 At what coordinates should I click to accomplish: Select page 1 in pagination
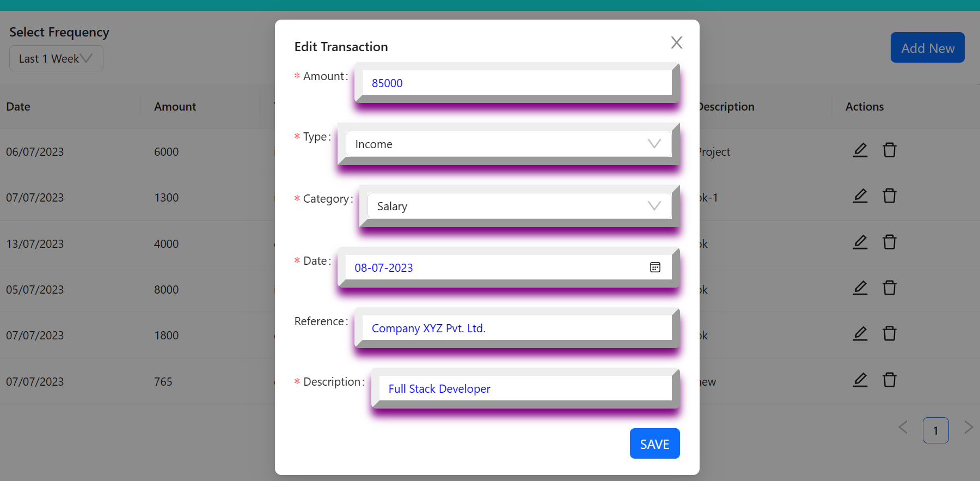[x=936, y=430]
